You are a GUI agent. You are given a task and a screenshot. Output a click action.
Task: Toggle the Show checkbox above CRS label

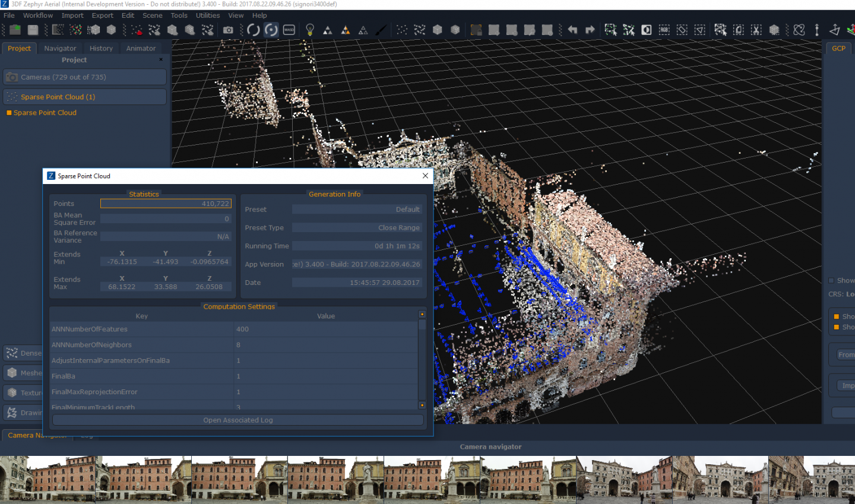point(831,281)
